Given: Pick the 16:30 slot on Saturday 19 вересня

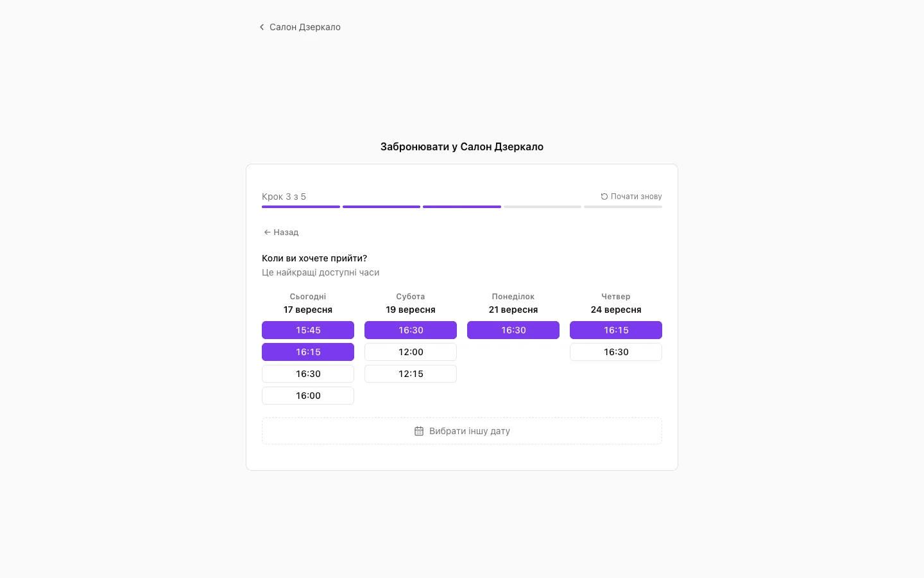Looking at the screenshot, I should coord(411,330).
